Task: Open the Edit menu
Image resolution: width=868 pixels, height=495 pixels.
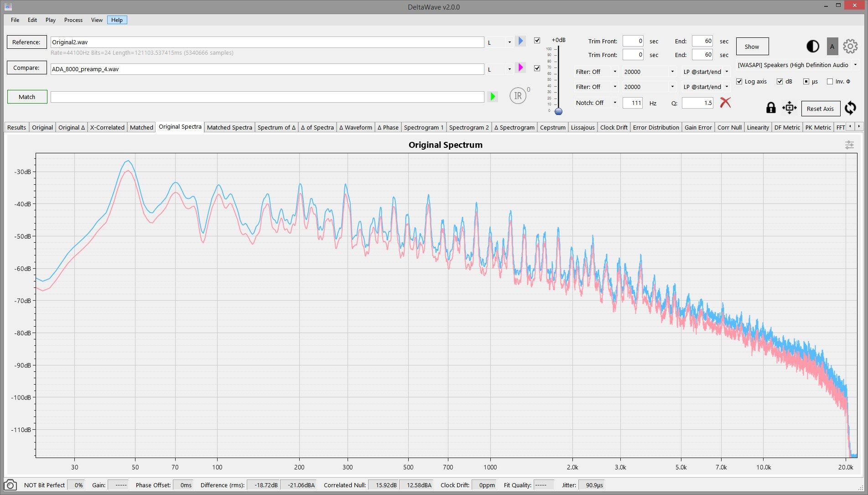Action: pos(32,20)
